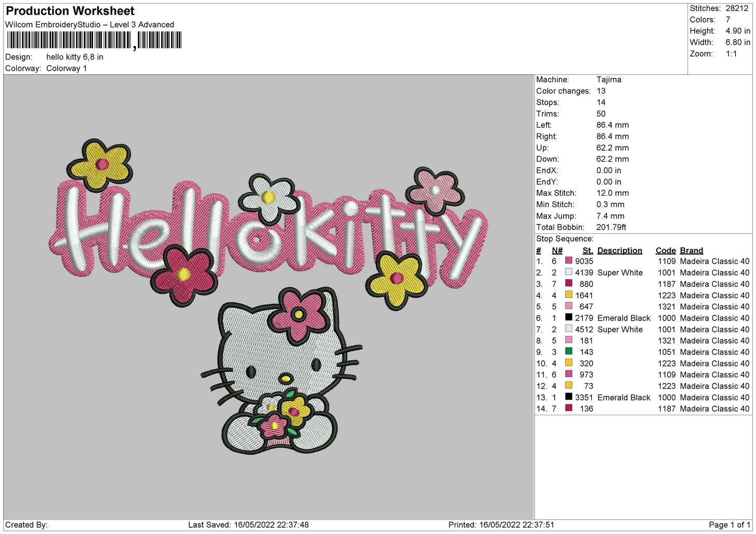Click the 'N#' column header

[x=557, y=251]
